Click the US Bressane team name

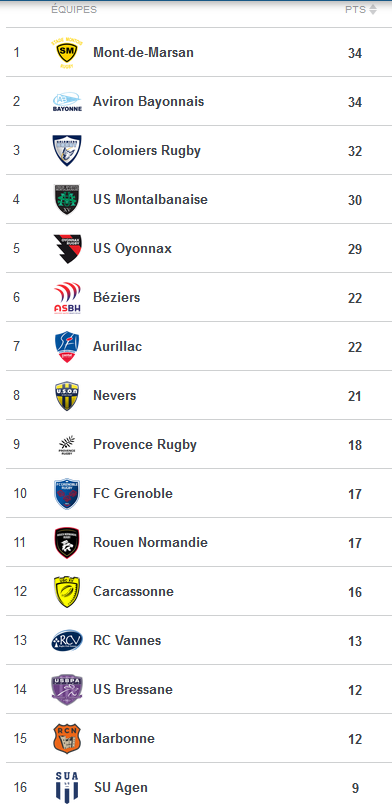[133, 689]
